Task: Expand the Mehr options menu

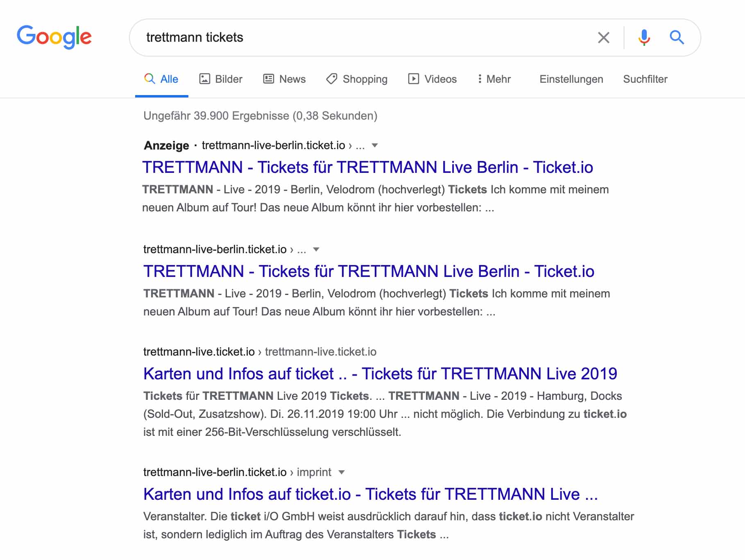Action: [494, 79]
